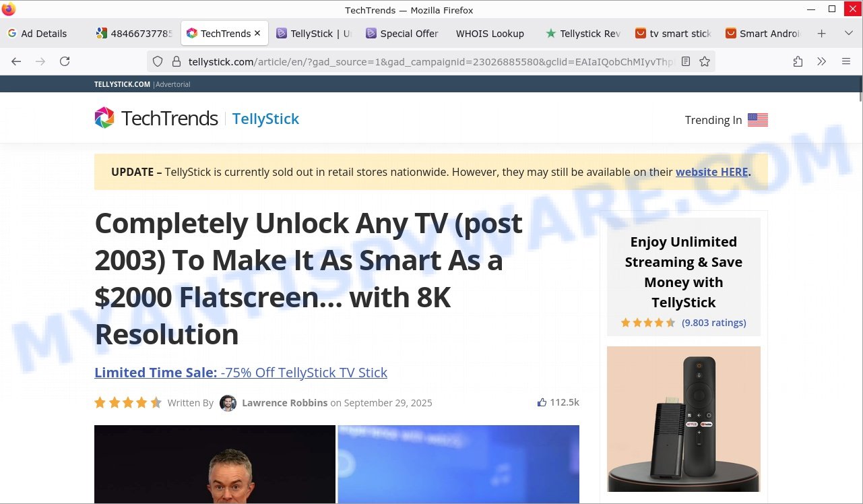Open Firefox hamburger application menu
This screenshot has width=863, height=504.
[x=846, y=61]
